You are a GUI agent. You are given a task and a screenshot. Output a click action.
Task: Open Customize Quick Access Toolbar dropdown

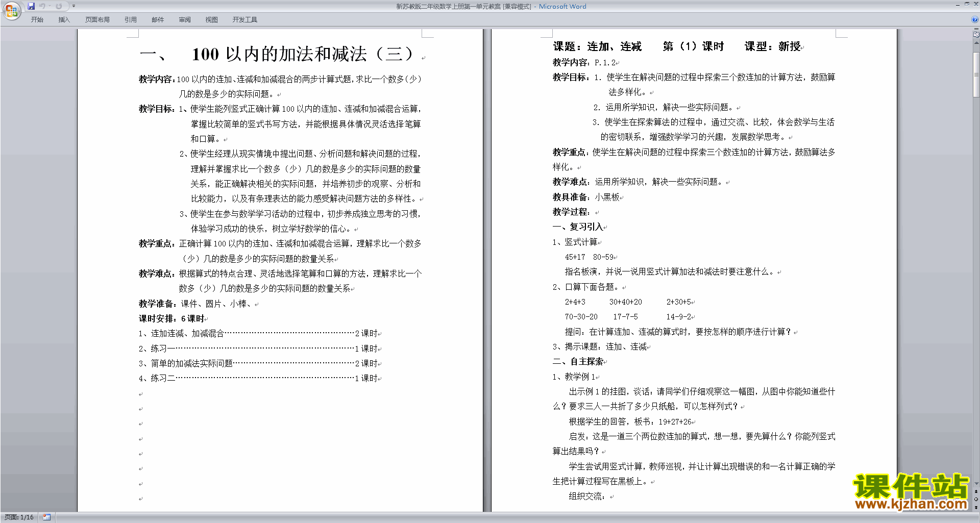(x=73, y=6)
